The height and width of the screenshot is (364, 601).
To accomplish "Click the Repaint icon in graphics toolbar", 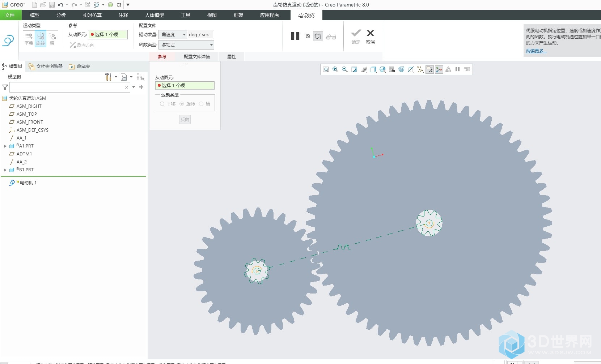I will coord(354,69).
